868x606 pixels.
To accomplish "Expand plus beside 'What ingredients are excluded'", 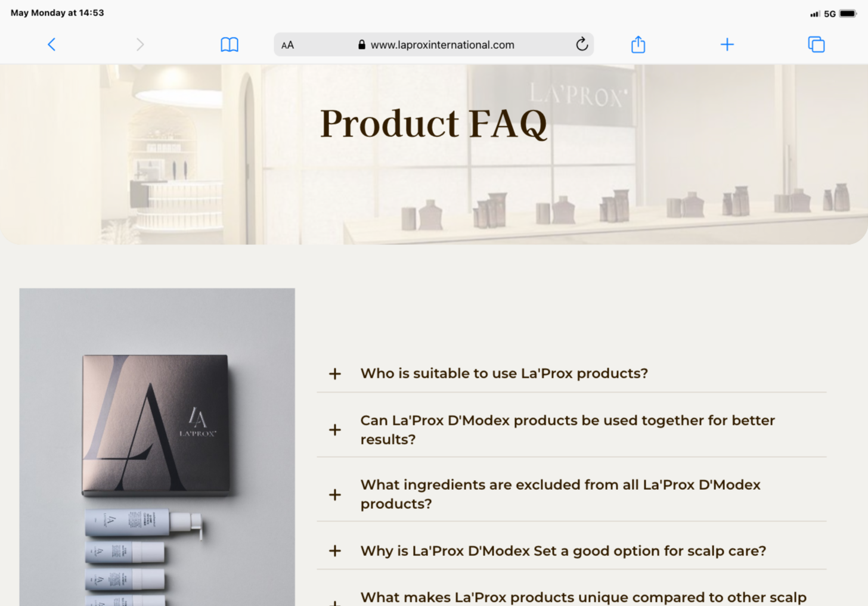I will pyautogui.click(x=335, y=495).
